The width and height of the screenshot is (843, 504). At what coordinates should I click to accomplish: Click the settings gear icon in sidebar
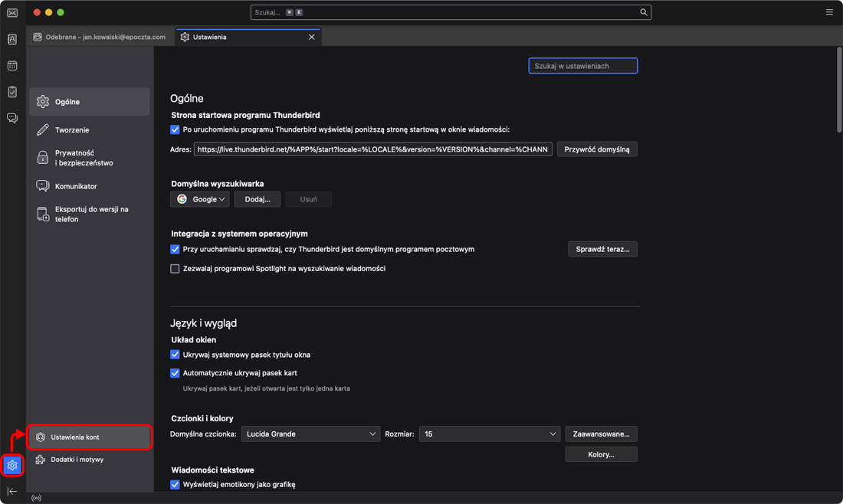point(12,465)
